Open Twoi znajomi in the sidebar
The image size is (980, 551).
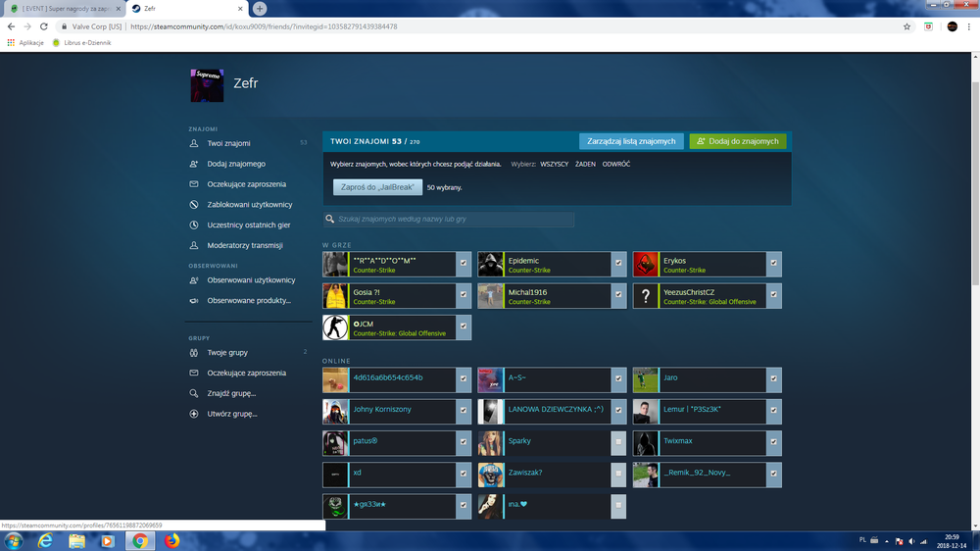pos(228,143)
